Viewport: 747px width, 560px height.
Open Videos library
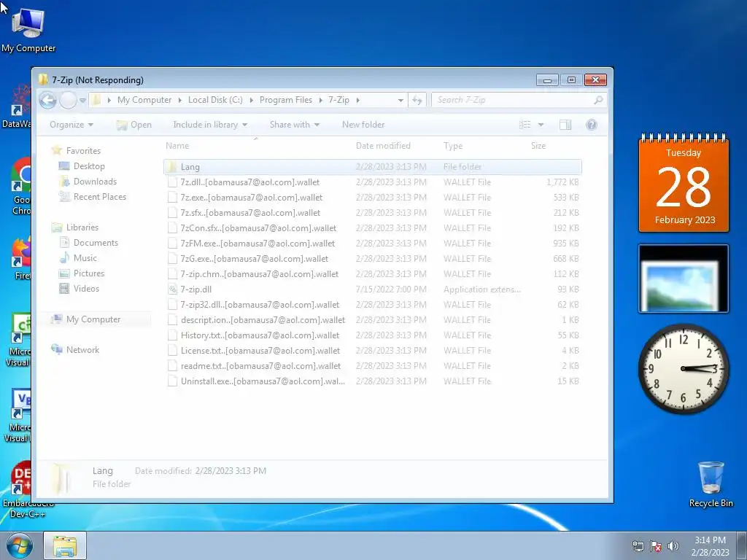86,289
